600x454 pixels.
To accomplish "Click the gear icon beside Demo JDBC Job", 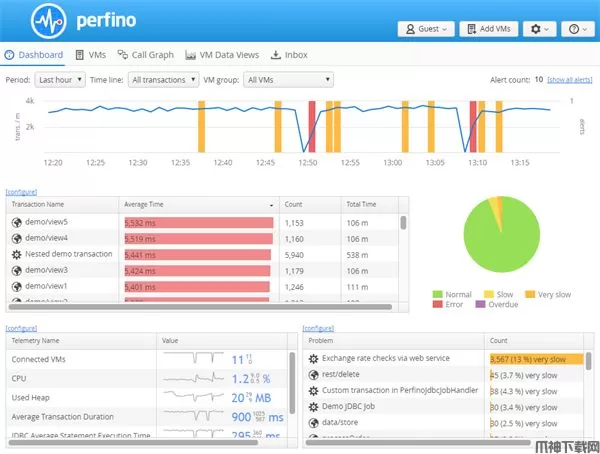I will 312,407.
